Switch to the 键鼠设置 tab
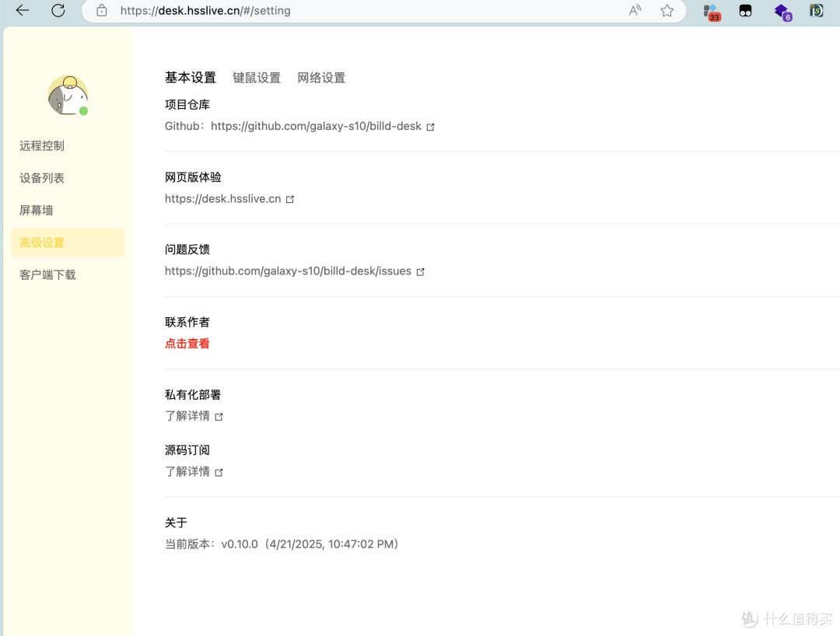Screen dimensions: 840x636 [257, 78]
